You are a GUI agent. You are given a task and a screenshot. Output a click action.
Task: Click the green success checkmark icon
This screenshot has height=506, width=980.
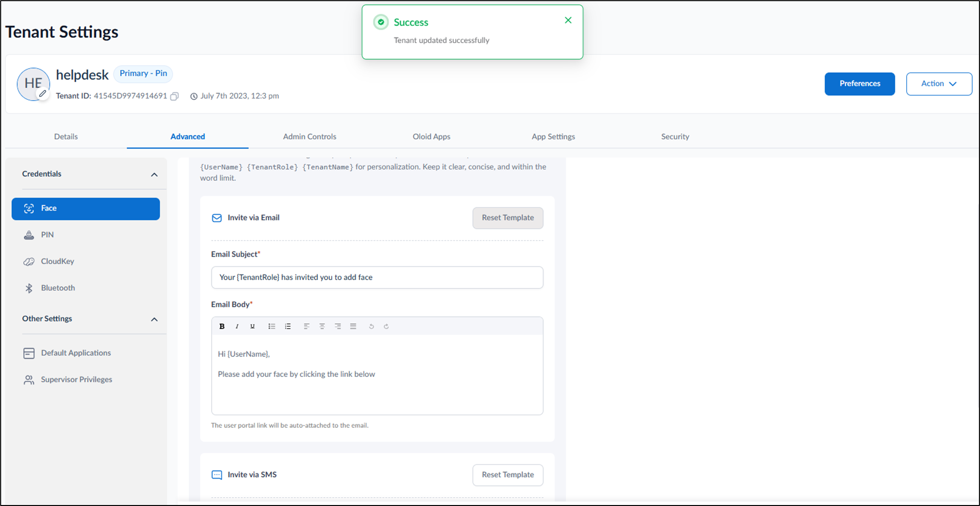[381, 22]
